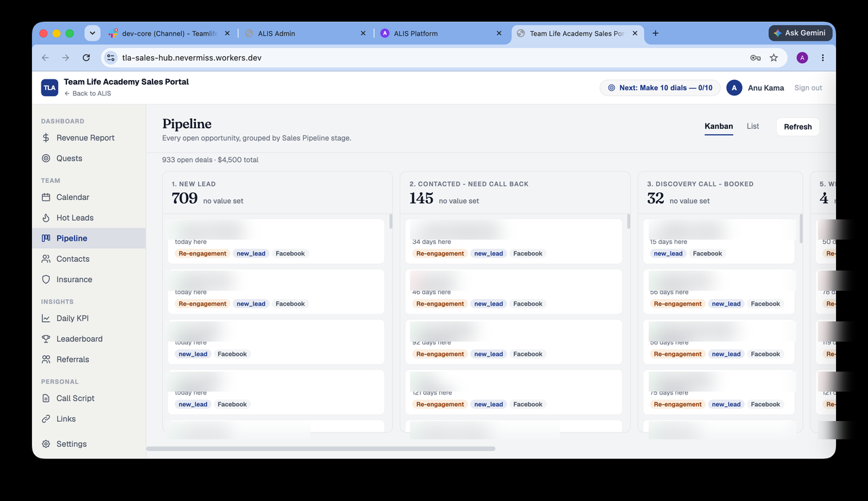The height and width of the screenshot is (501, 868).
Task: Click the Anu Kama avatar circle
Action: point(734,87)
